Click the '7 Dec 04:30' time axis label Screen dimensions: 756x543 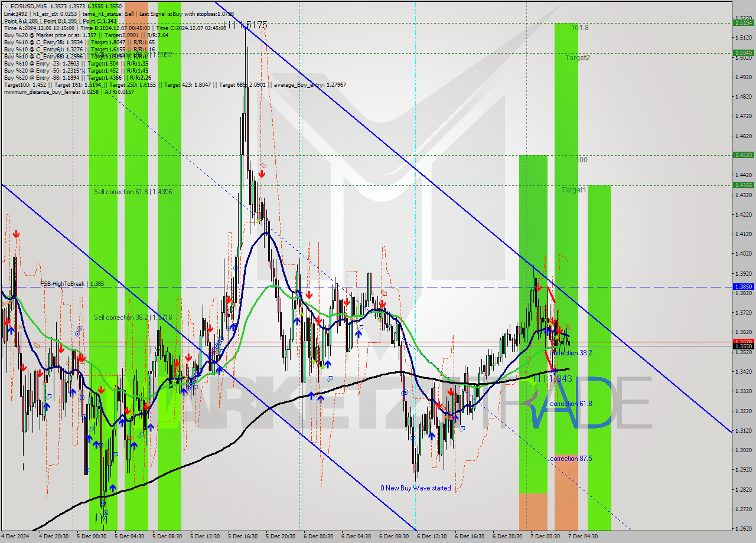point(583,537)
